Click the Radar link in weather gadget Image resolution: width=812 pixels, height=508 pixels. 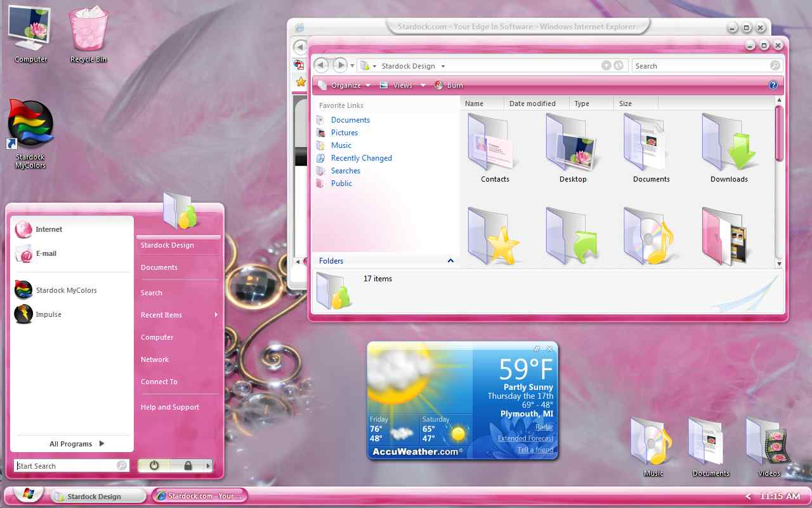(x=544, y=427)
